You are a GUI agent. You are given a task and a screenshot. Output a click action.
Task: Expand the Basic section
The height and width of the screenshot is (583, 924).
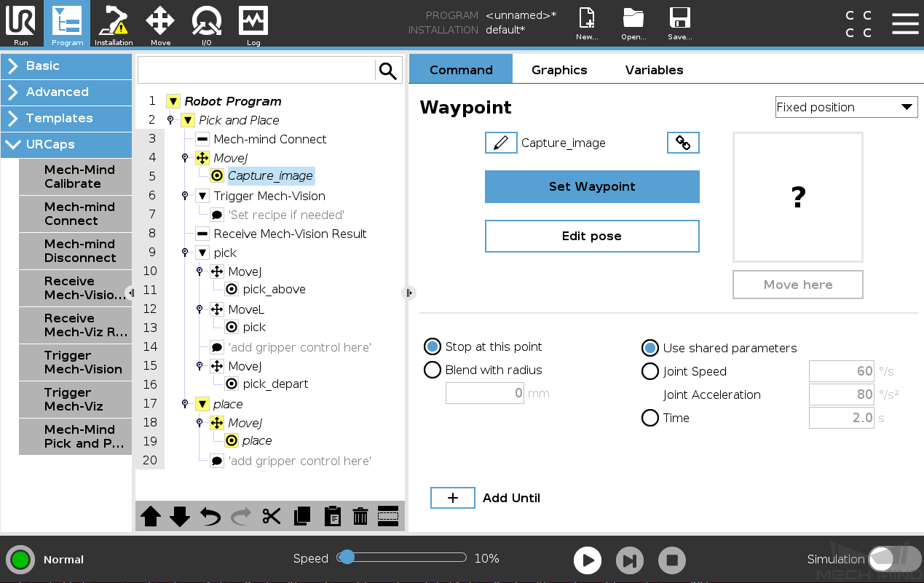click(x=66, y=66)
